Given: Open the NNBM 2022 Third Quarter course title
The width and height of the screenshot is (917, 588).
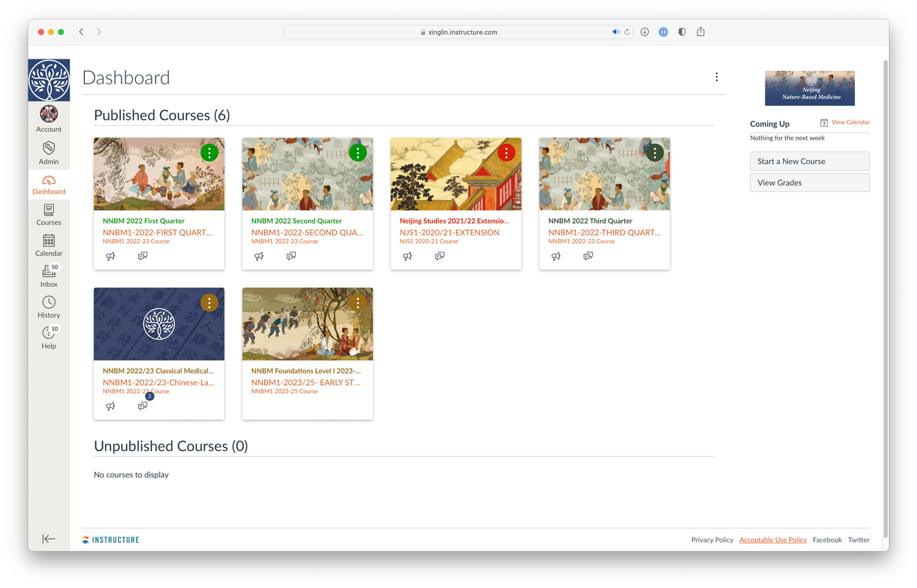Looking at the screenshot, I should pos(591,221).
